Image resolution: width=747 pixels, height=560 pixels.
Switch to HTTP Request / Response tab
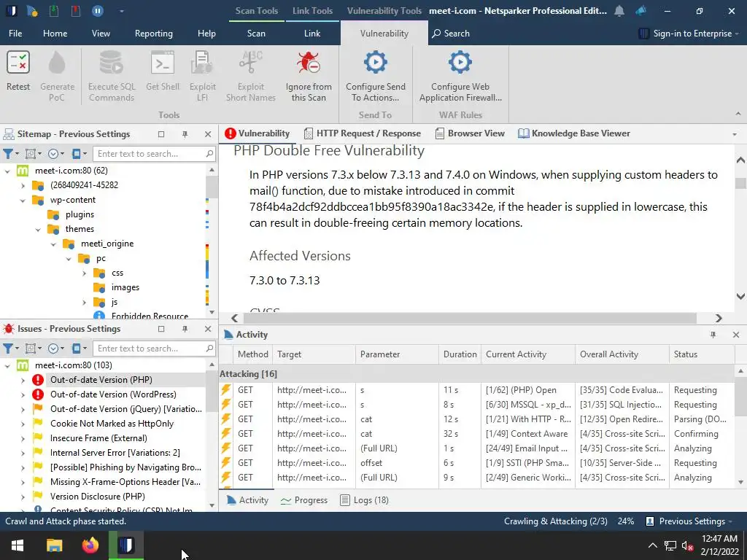[362, 134]
